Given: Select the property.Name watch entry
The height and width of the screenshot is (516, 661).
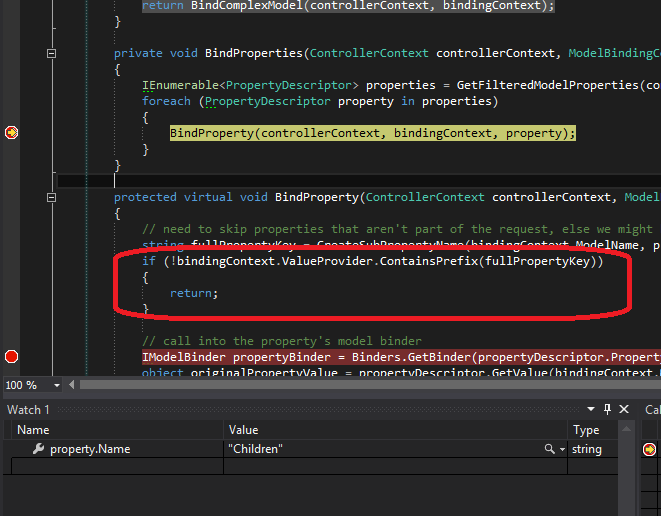Looking at the screenshot, I should (90, 449).
